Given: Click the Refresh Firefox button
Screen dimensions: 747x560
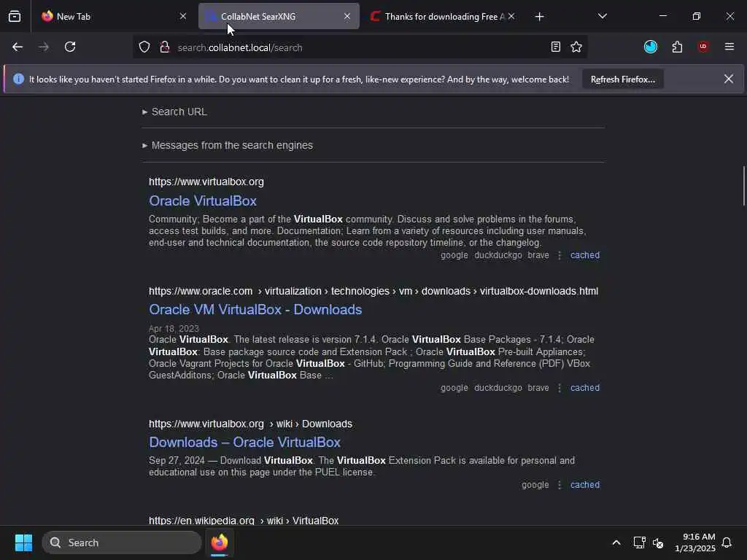Looking at the screenshot, I should click(623, 79).
